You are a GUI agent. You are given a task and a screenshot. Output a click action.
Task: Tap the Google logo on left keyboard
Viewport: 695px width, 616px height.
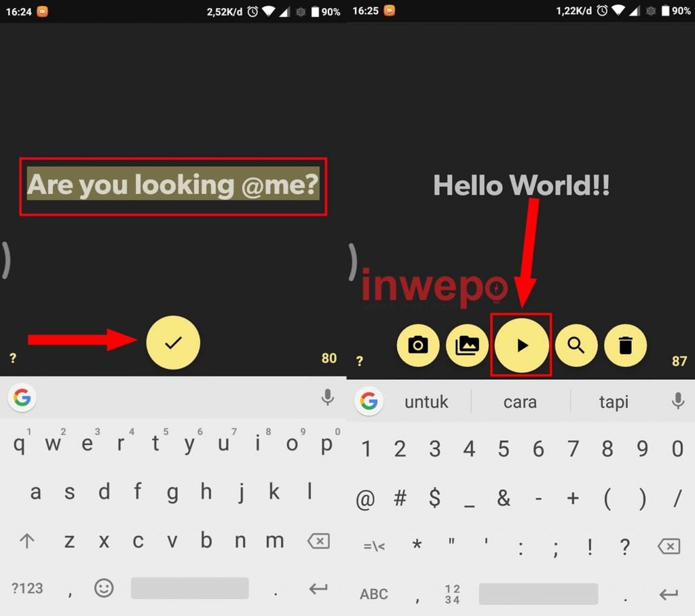(x=22, y=398)
